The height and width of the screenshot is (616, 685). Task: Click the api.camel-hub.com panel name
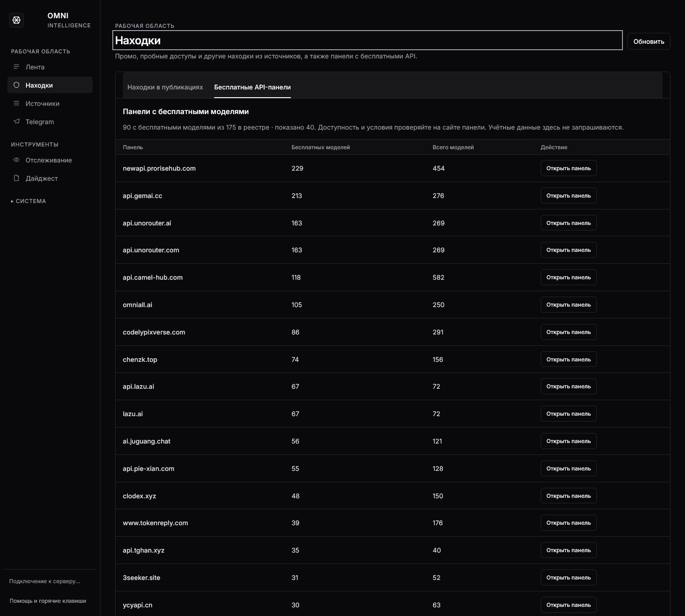tap(153, 277)
